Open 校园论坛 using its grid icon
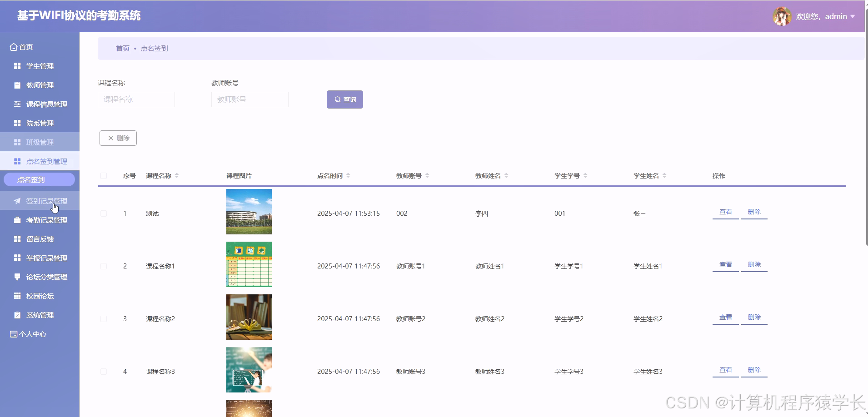This screenshot has height=417, width=868. pos(17,296)
